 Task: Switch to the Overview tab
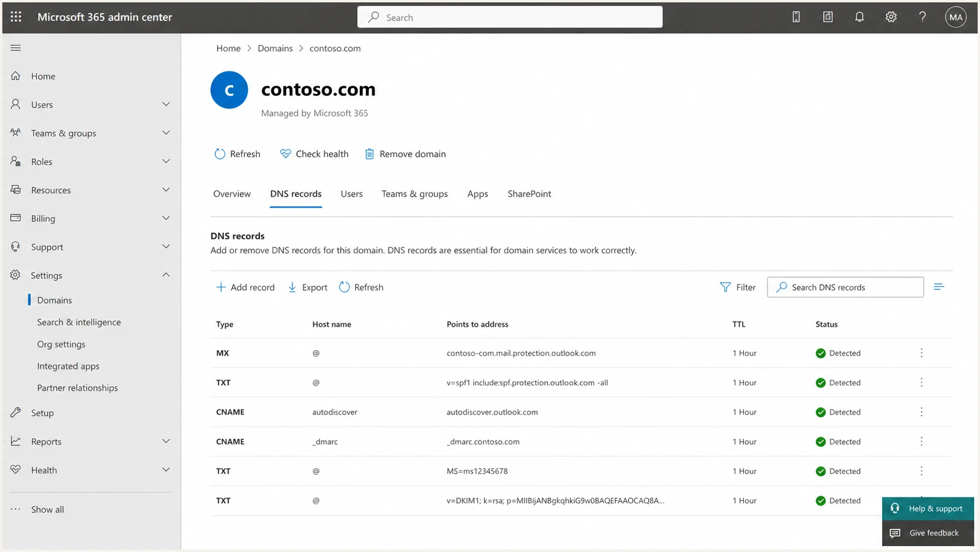(x=232, y=194)
